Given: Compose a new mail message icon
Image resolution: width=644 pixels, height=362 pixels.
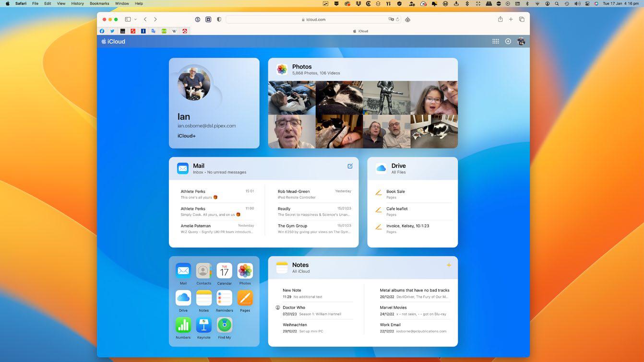Looking at the screenshot, I should point(350,166).
